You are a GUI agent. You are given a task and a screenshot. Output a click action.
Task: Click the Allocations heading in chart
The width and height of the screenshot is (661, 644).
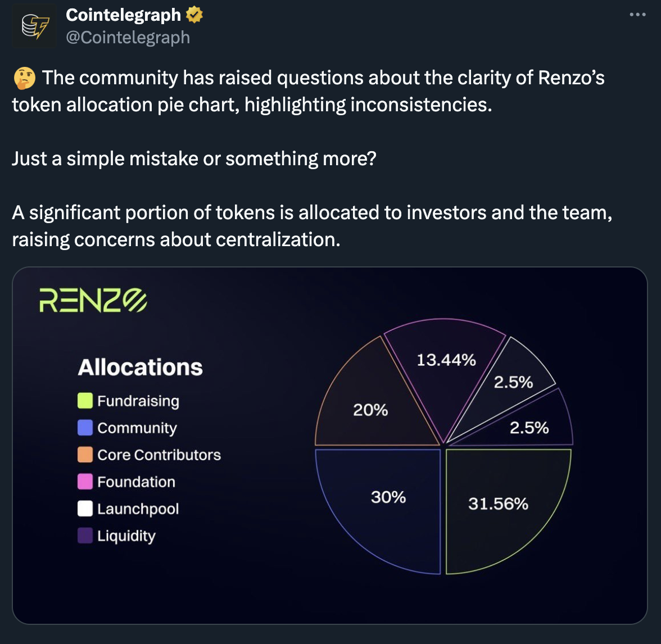141,367
